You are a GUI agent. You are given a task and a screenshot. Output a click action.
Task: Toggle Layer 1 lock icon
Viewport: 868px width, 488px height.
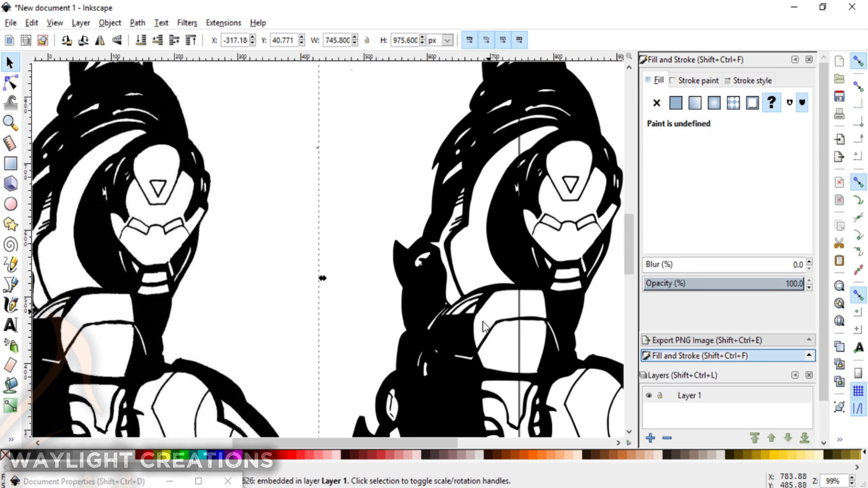660,395
